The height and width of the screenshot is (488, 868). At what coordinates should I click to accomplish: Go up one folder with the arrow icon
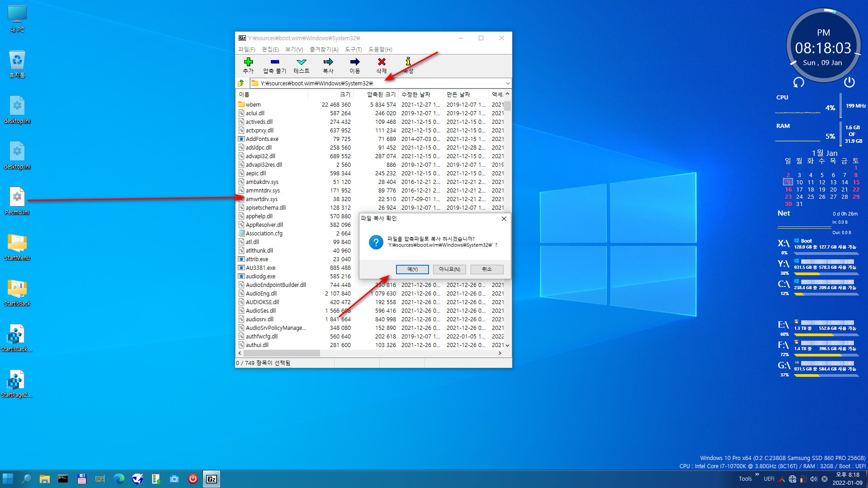(241, 83)
